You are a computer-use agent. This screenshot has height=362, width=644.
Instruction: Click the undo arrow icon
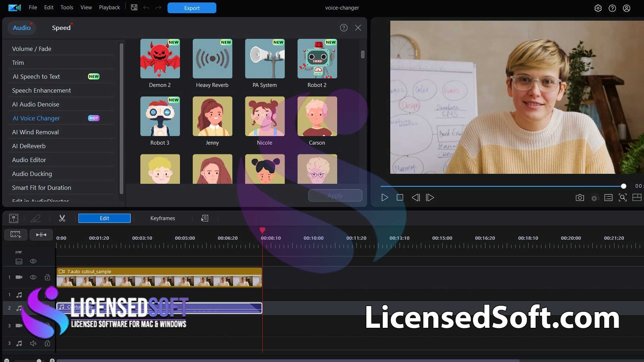click(146, 8)
